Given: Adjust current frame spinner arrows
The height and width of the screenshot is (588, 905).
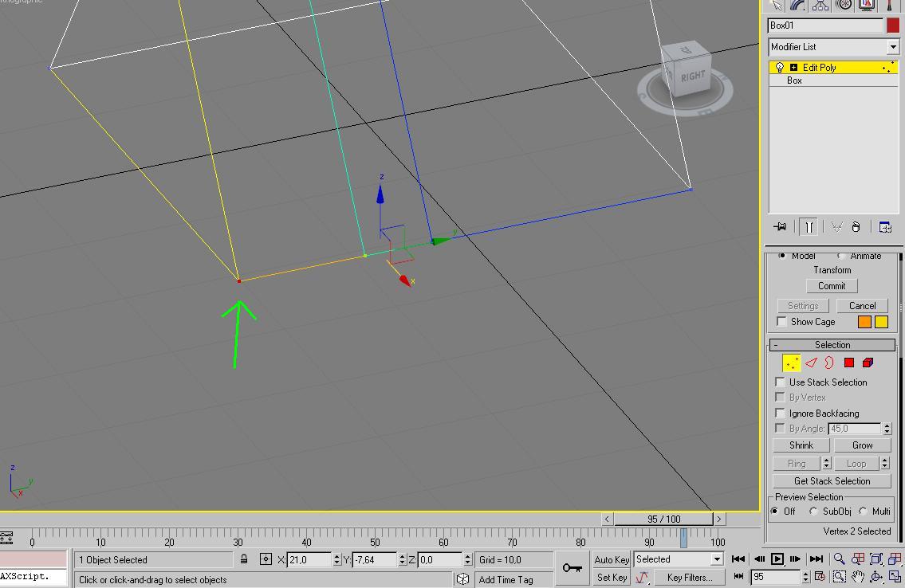Looking at the screenshot, I should point(805,577).
